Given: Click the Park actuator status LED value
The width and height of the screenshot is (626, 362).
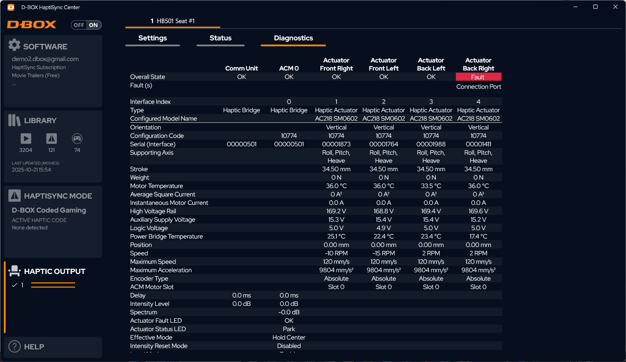Looking at the screenshot, I should tap(289, 329).
